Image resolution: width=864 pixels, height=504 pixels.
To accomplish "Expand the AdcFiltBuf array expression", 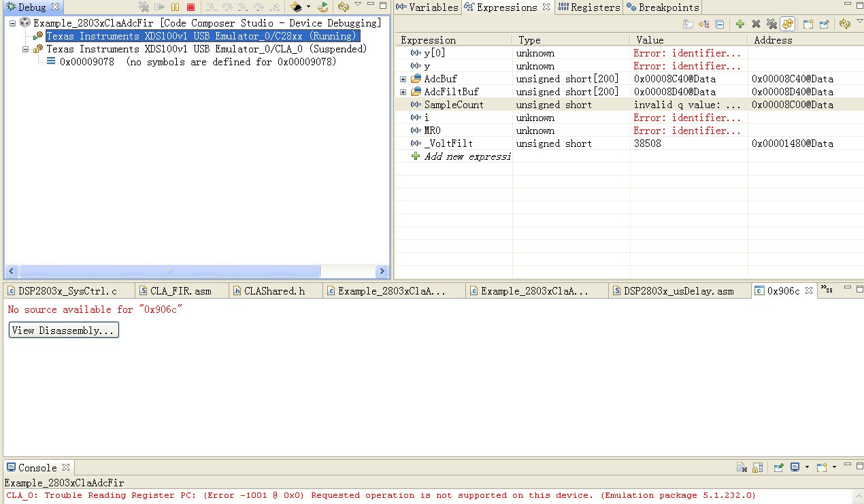I will [x=403, y=92].
